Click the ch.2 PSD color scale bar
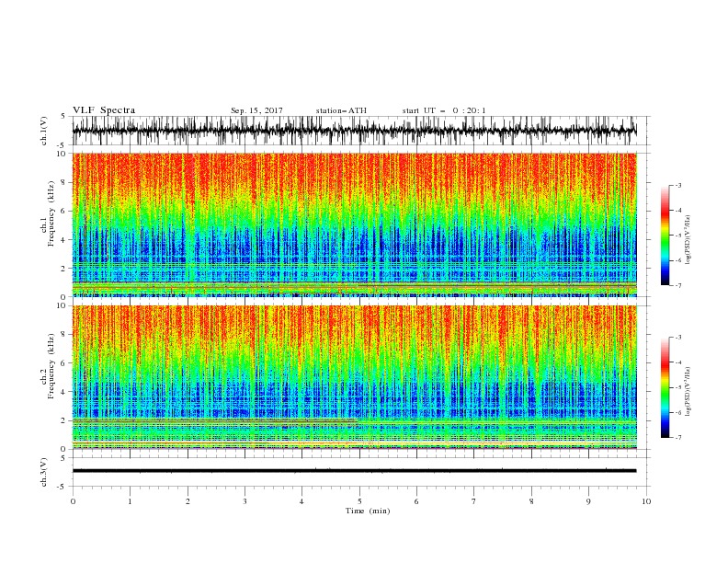728x563 pixels. pyautogui.click(x=665, y=387)
